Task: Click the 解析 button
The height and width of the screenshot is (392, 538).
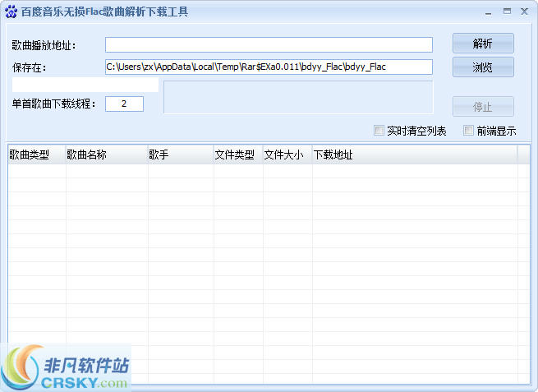Action: (483, 44)
